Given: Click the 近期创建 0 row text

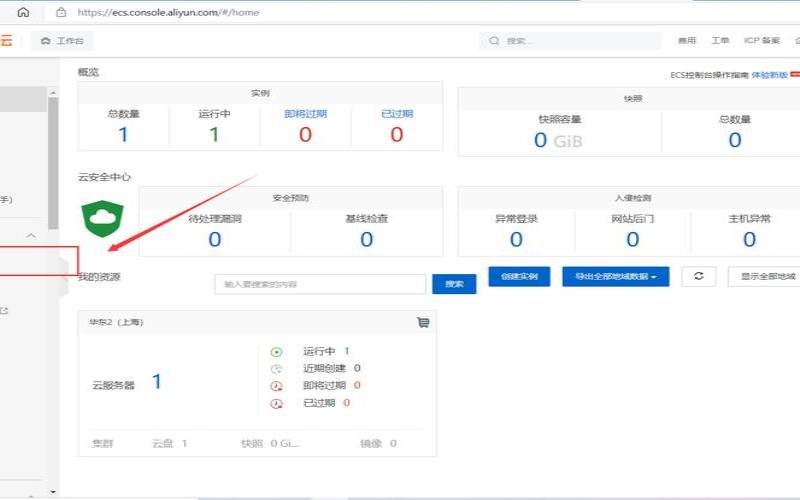Looking at the screenshot, I should click(332, 368).
